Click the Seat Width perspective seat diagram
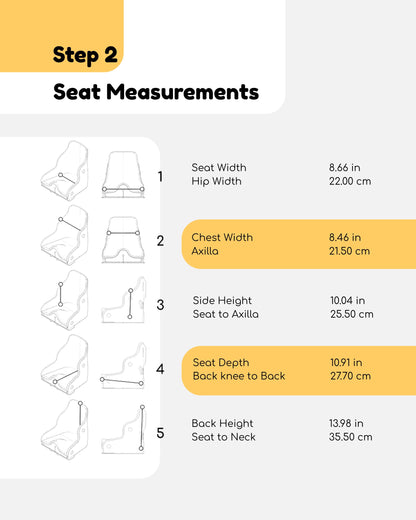The height and width of the screenshot is (520, 416). pyautogui.click(x=65, y=171)
